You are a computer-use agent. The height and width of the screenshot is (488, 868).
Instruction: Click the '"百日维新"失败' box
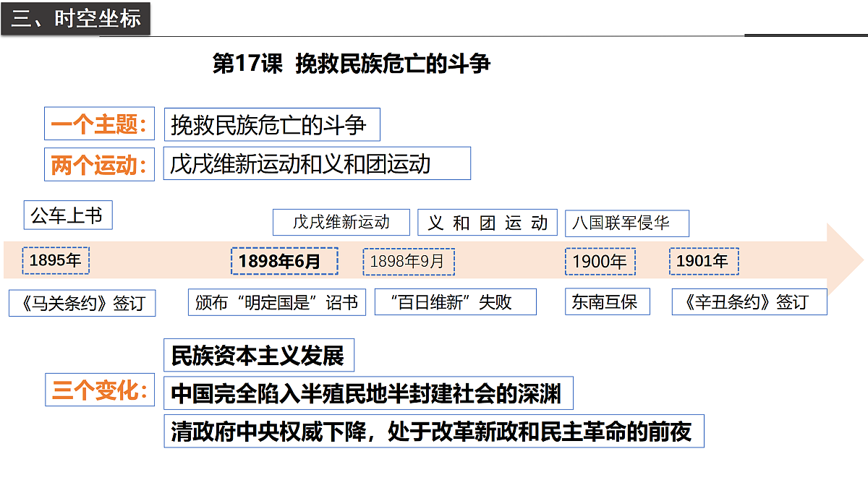(x=456, y=301)
